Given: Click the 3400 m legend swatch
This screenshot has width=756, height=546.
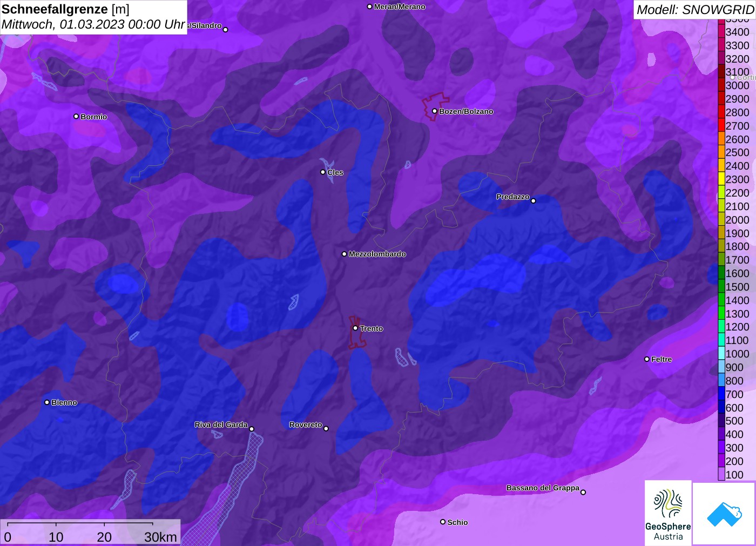Looking at the screenshot, I should tap(721, 32).
